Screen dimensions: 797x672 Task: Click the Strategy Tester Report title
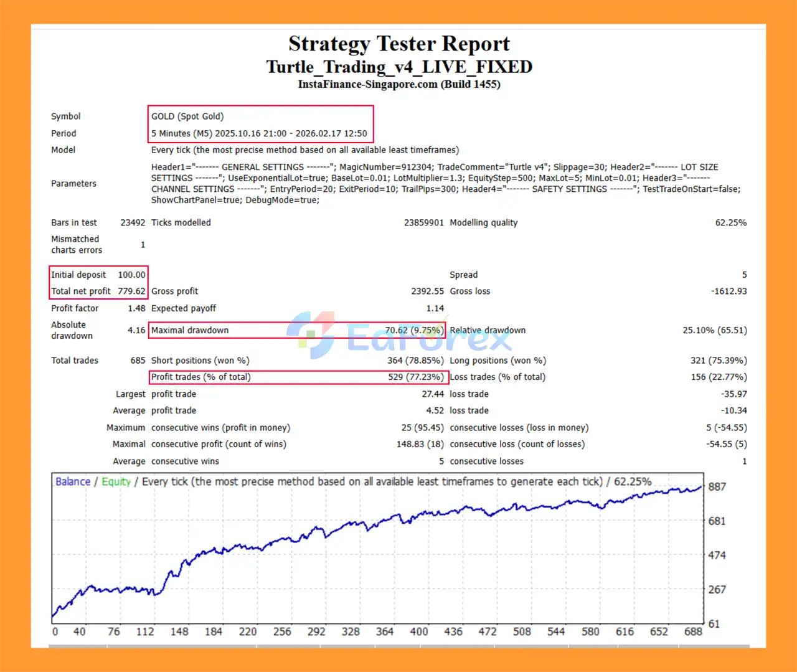click(398, 44)
